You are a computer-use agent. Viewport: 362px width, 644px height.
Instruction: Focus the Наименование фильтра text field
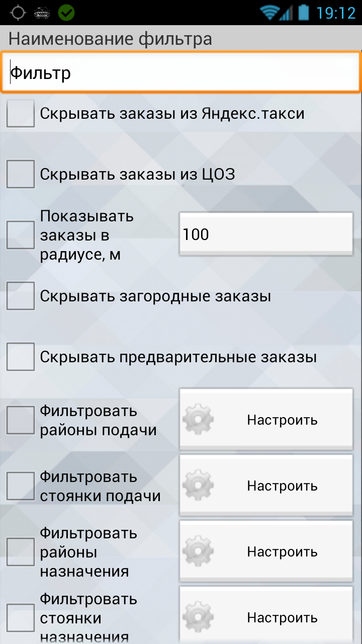181,73
